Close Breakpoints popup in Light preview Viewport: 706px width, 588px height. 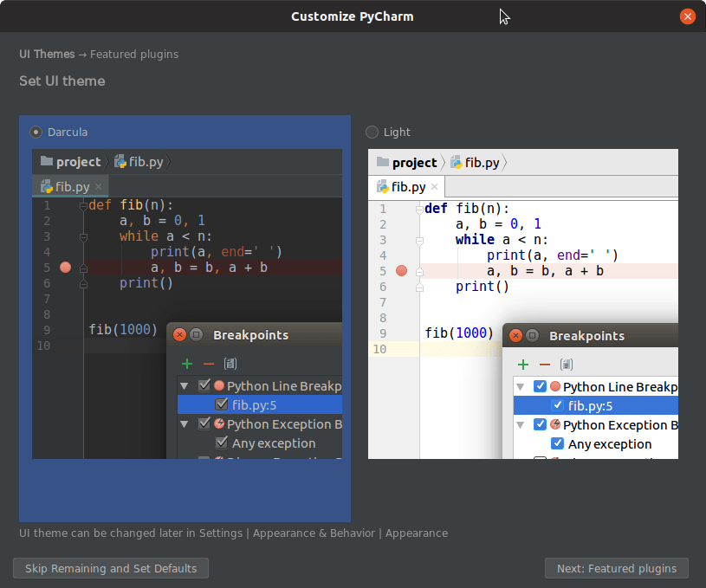point(515,335)
